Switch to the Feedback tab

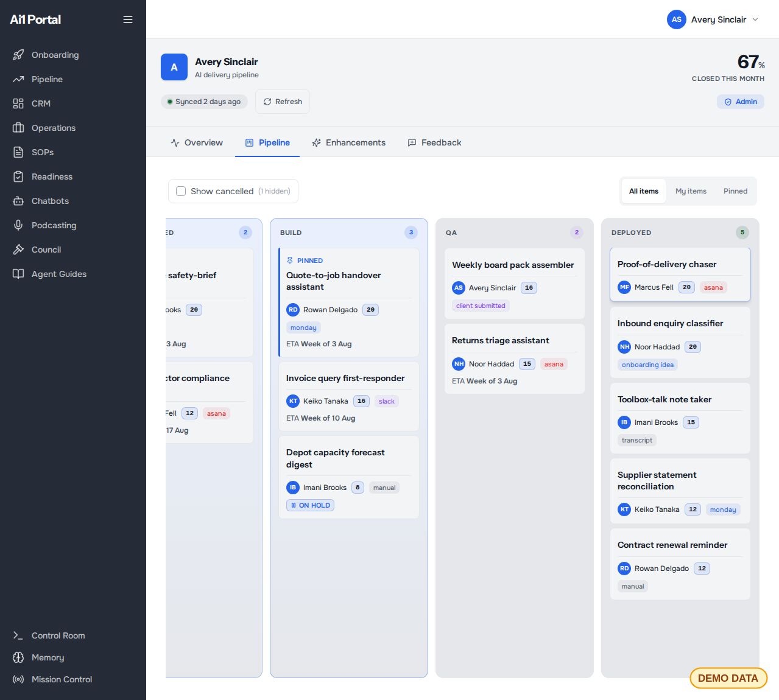point(435,142)
